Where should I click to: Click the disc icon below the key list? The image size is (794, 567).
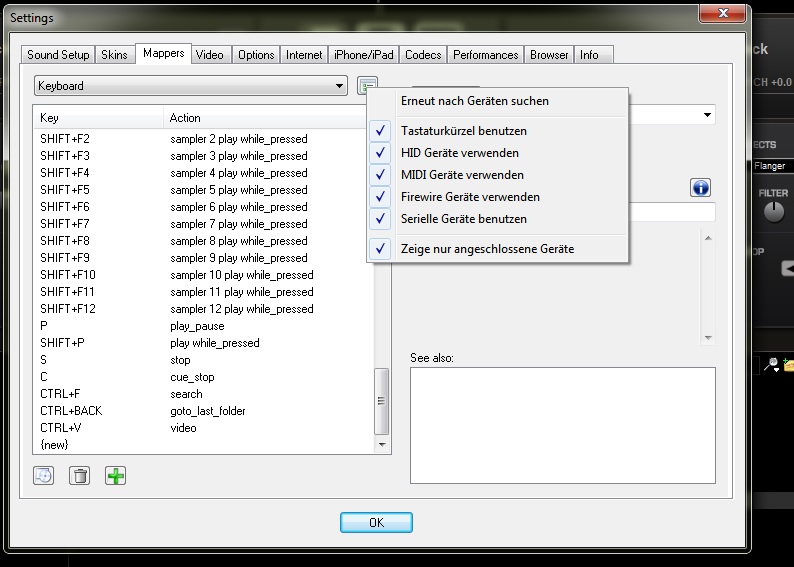[x=44, y=476]
